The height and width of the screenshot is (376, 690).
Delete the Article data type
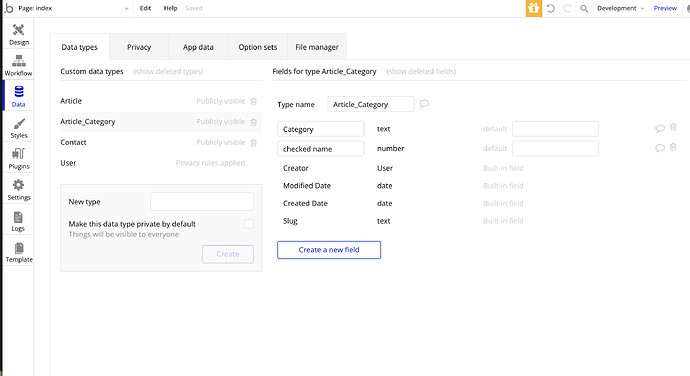coord(253,101)
